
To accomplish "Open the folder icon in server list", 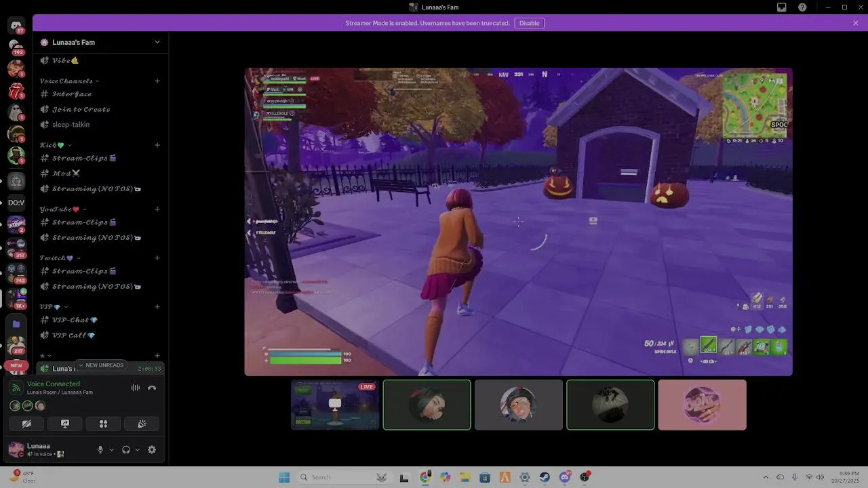I will pos(16,324).
